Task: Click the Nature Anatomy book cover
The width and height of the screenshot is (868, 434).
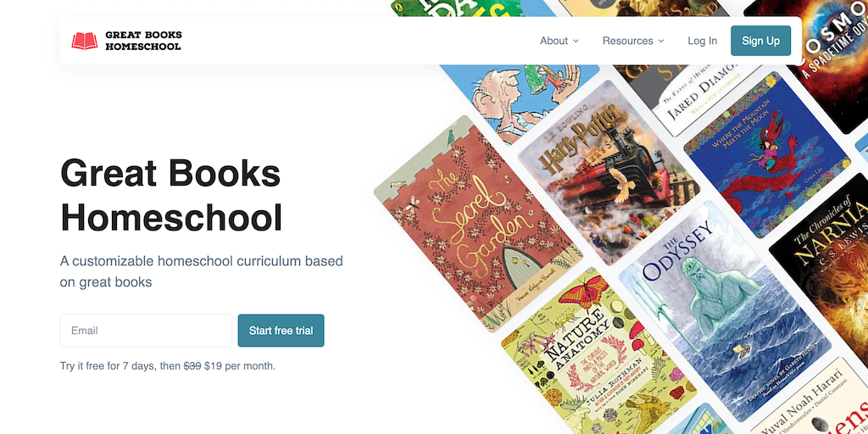Action: point(598,359)
